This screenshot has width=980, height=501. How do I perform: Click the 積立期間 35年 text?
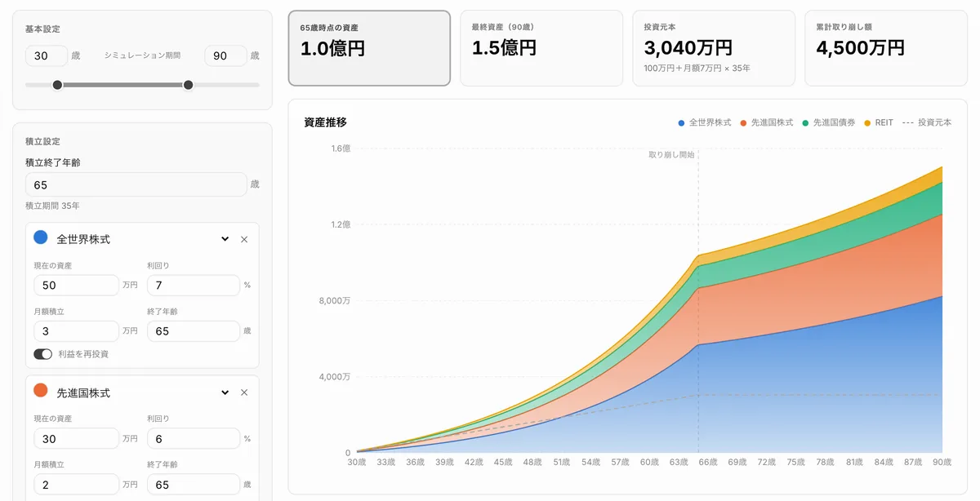click(52, 206)
